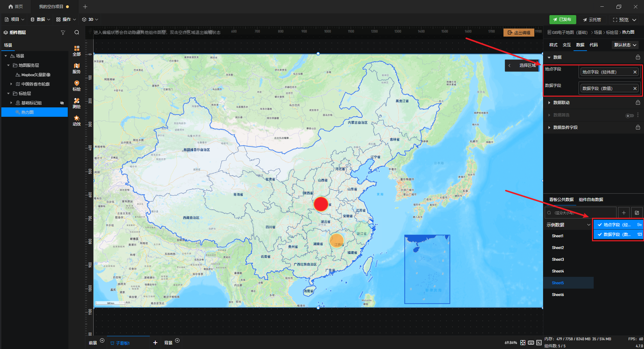This screenshot has height=349, width=644.
Task: Click the 退出编辑 button
Action: [519, 33]
